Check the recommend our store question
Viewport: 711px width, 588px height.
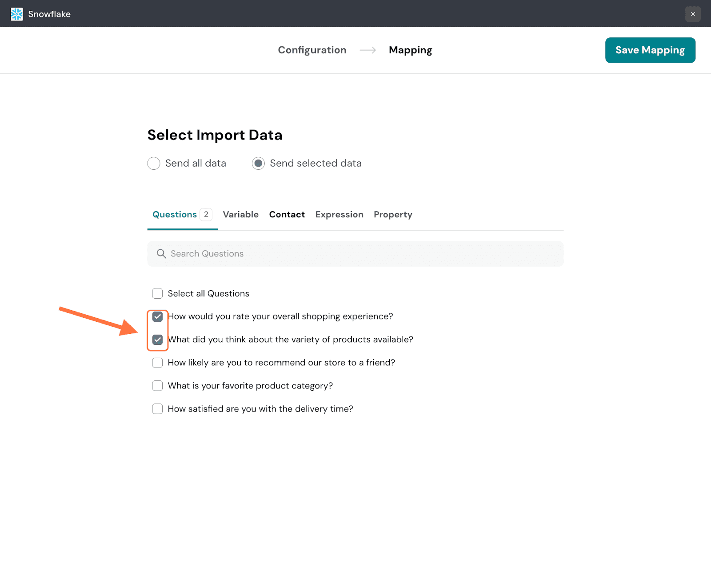click(x=157, y=363)
